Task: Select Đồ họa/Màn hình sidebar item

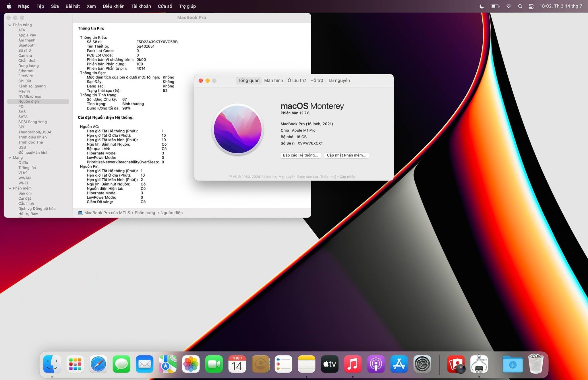Action: pos(33,153)
